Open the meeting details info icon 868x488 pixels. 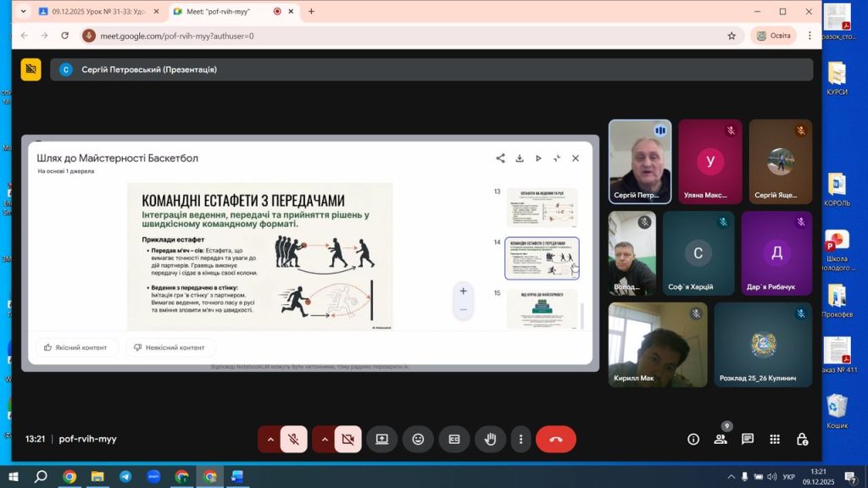693,439
